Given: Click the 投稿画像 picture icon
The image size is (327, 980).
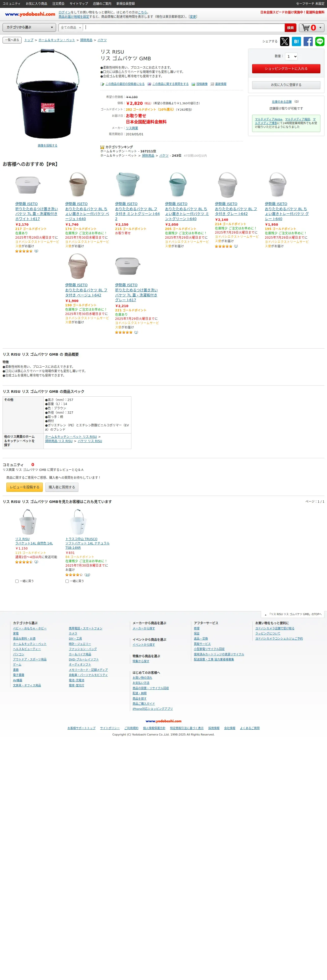Looking at the screenshot, I should point(193,84).
